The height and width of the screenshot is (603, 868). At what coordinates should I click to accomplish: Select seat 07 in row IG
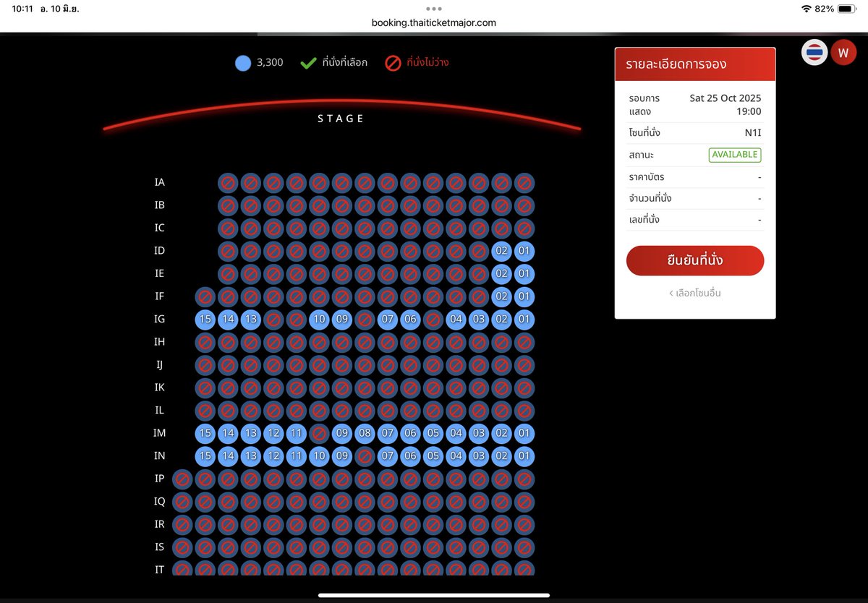[x=387, y=320]
